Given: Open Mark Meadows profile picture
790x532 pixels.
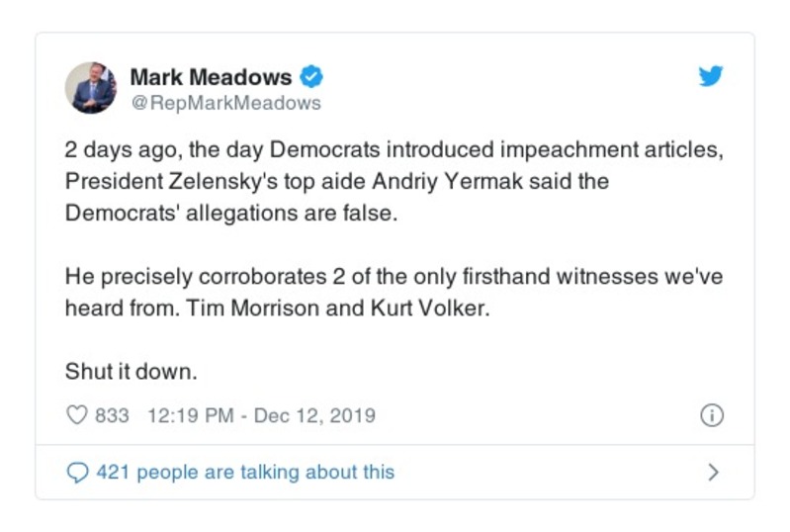Looking at the screenshot, I should (x=91, y=88).
